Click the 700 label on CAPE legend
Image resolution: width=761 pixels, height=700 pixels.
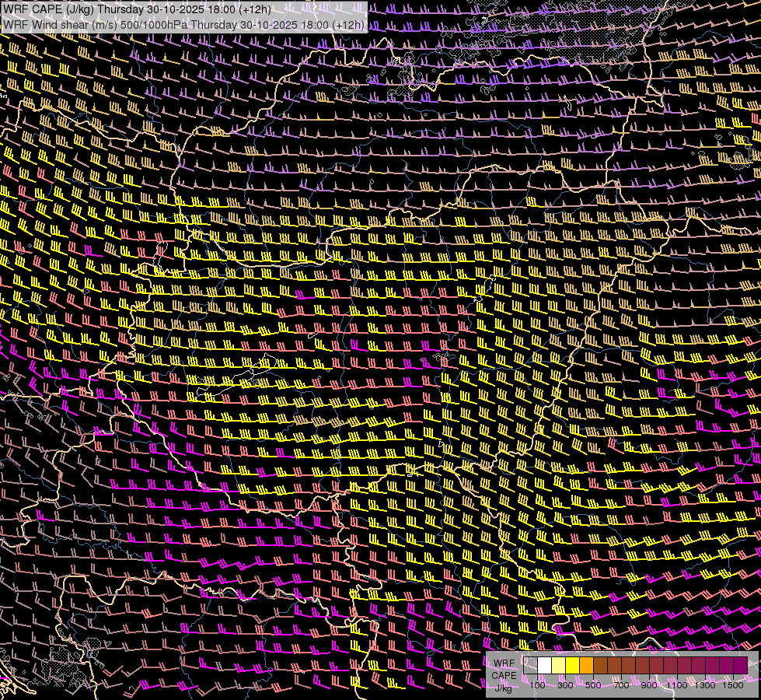tap(621, 685)
